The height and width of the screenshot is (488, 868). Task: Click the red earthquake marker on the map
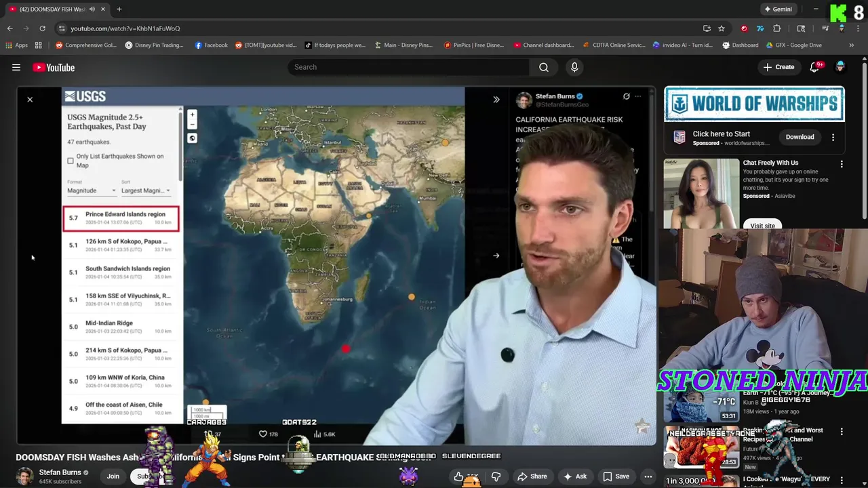[x=345, y=348]
